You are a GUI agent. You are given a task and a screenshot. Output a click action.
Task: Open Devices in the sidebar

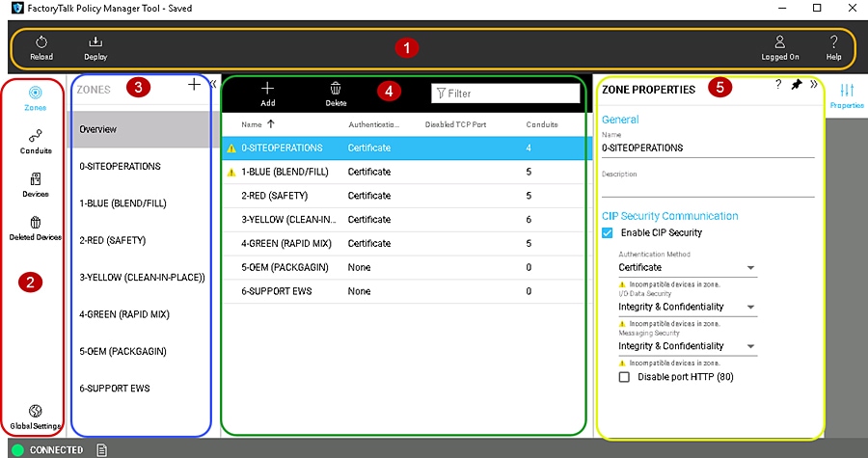[36, 185]
